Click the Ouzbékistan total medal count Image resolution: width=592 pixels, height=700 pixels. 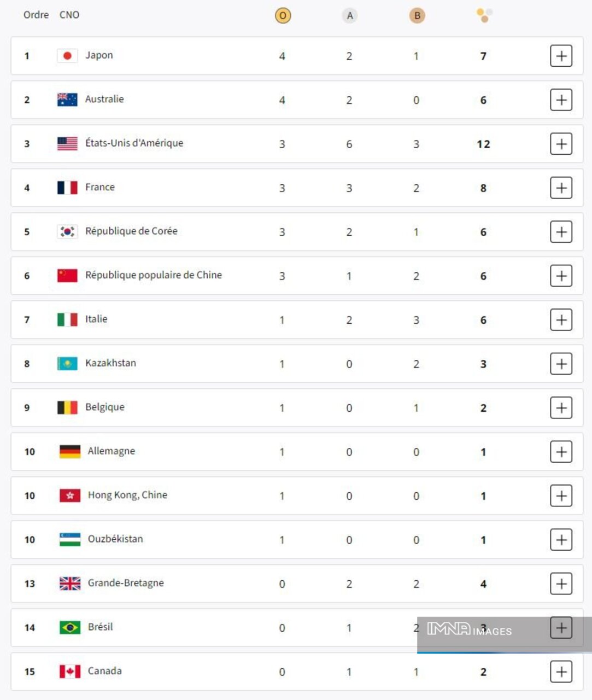[483, 540]
